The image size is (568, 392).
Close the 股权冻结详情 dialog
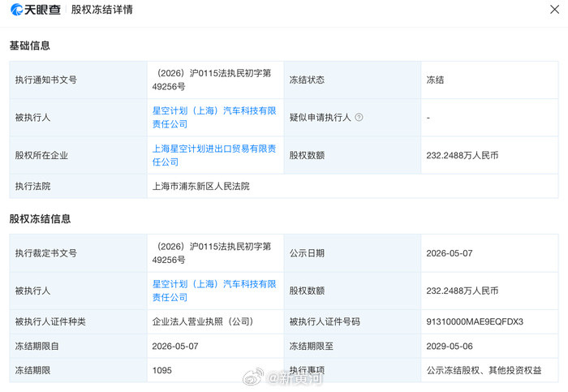pos(554,10)
